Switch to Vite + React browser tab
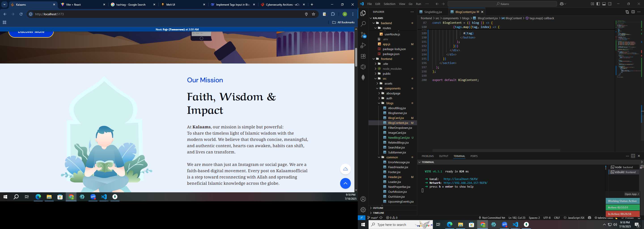 [x=83, y=4]
